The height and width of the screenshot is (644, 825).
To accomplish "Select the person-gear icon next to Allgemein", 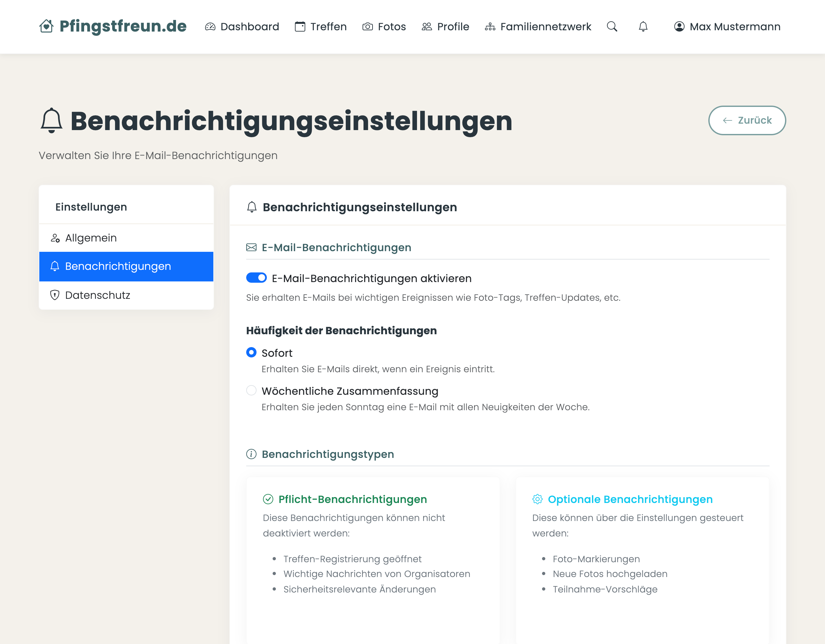I will pos(55,238).
